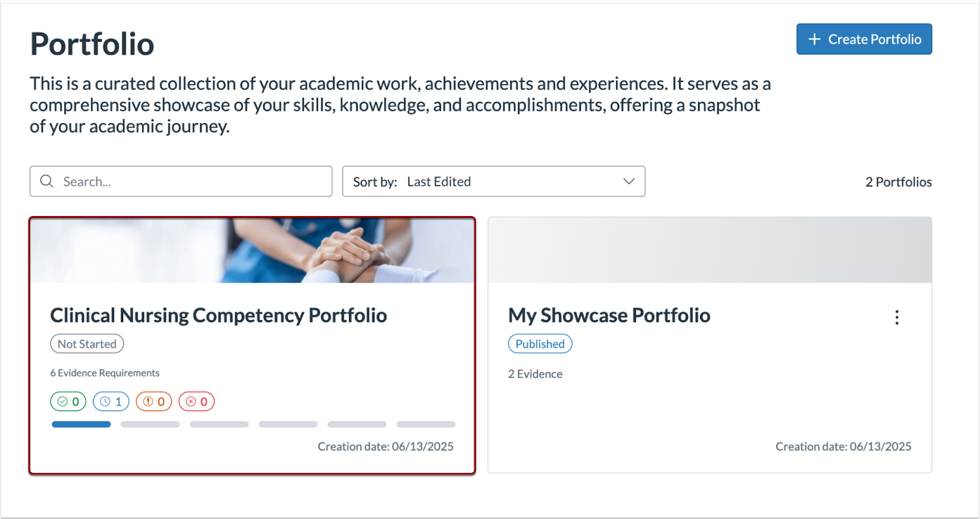
Task: Click the green approved-evidence status badge
Action: tap(68, 401)
